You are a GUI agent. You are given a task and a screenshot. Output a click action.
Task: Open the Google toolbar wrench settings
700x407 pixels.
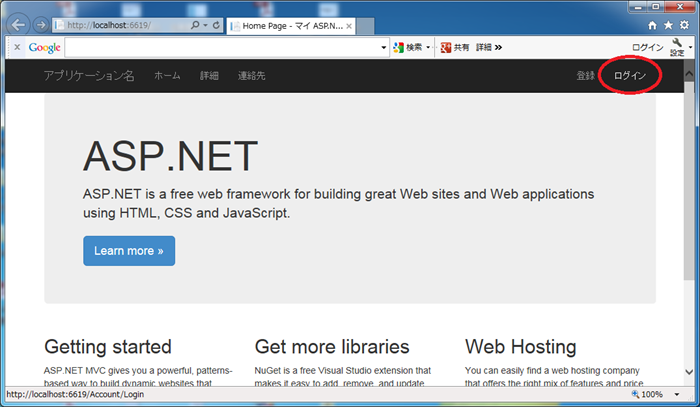pyautogui.click(x=677, y=47)
